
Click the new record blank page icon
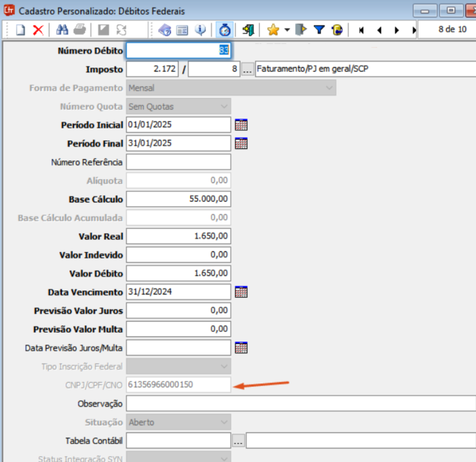tap(20, 30)
